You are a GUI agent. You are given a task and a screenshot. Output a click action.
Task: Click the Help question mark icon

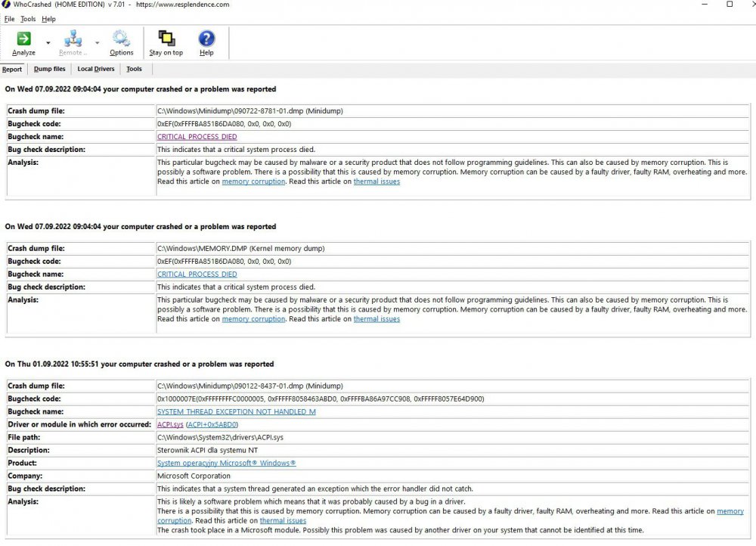pos(206,39)
